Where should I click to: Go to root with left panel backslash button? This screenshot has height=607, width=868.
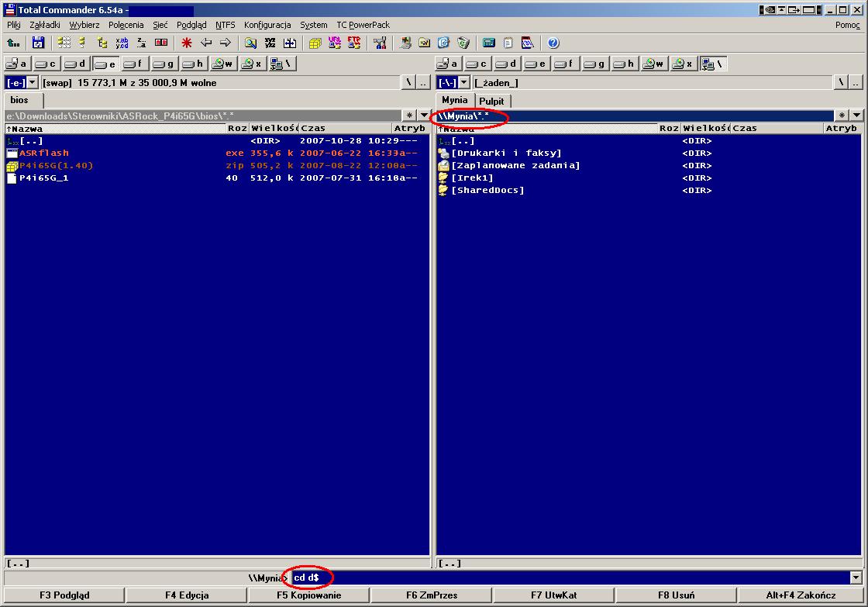point(408,82)
